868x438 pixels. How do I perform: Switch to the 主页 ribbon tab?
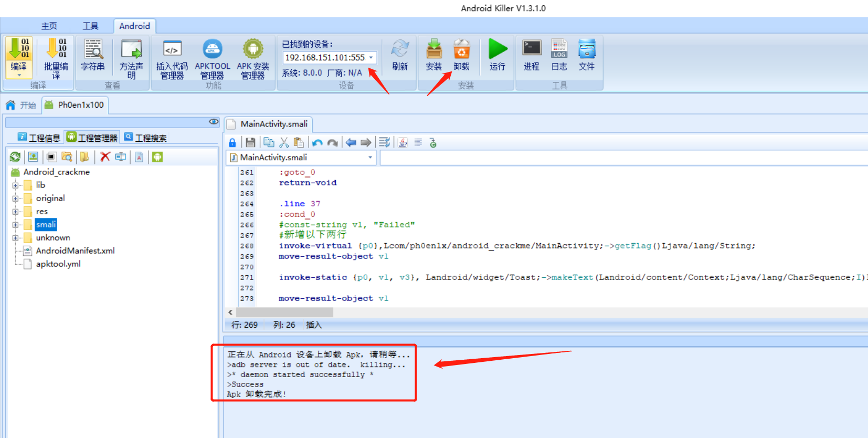(x=49, y=26)
